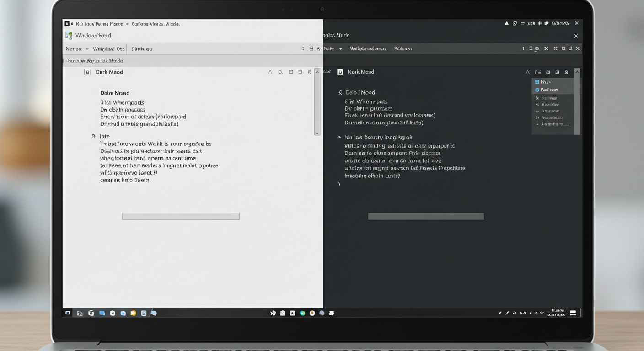The image size is (644, 351).
Task: Click the Nork Mead title in the dark pane
Action: (362, 72)
